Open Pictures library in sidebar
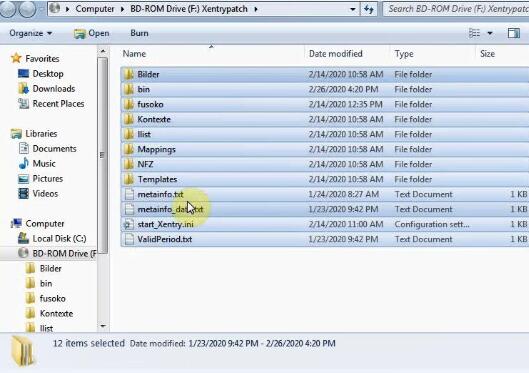 pos(48,178)
